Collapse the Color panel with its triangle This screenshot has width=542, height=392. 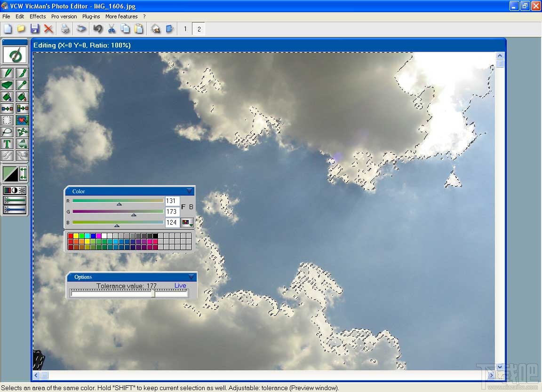189,191
